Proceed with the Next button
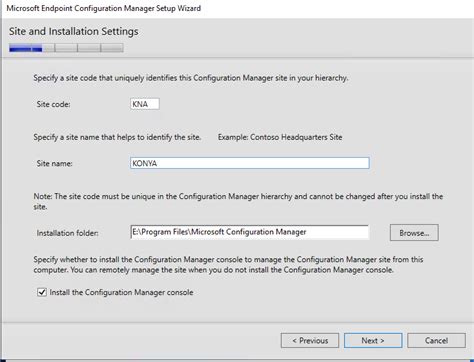The height and width of the screenshot is (362, 474). point(373,340)
